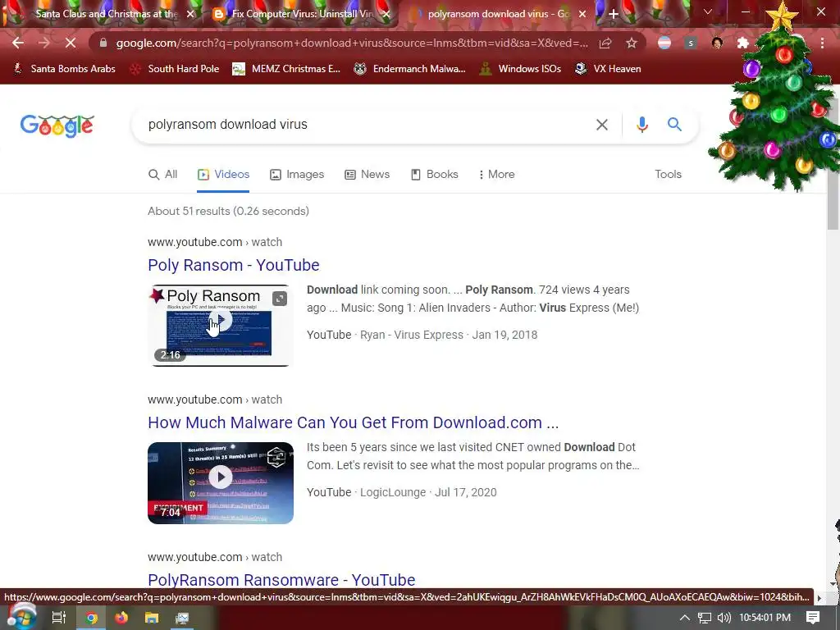Open the Chrome three-dot menu
The height and width of the screenshot is (630, 840).
click(822, 43)
